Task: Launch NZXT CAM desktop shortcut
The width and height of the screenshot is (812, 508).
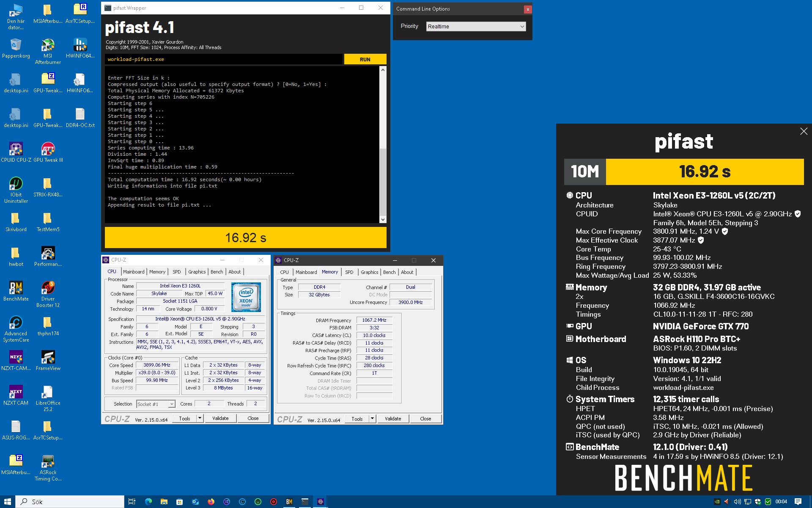Action: pos(16,396)
